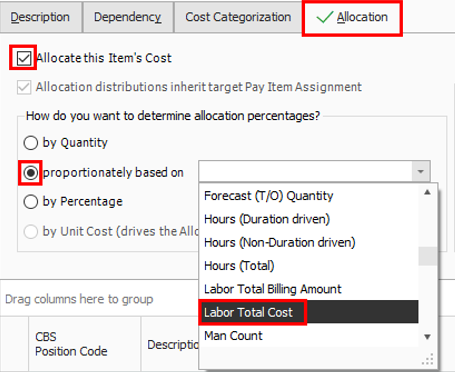
Task: Collapse the proportionately based on dropdown arrow
Action: pyautogui.click(x=421, y=172)
